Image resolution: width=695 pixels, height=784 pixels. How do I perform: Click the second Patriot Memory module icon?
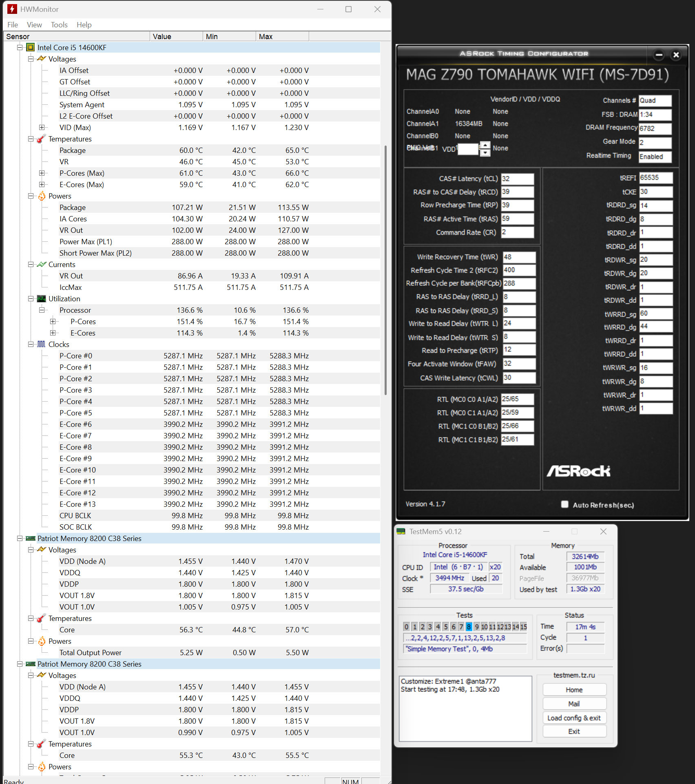click(x=31, y=664)
